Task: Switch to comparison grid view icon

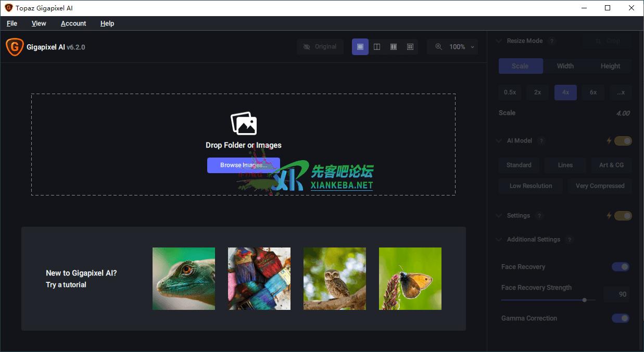Action: coord(410,47)
